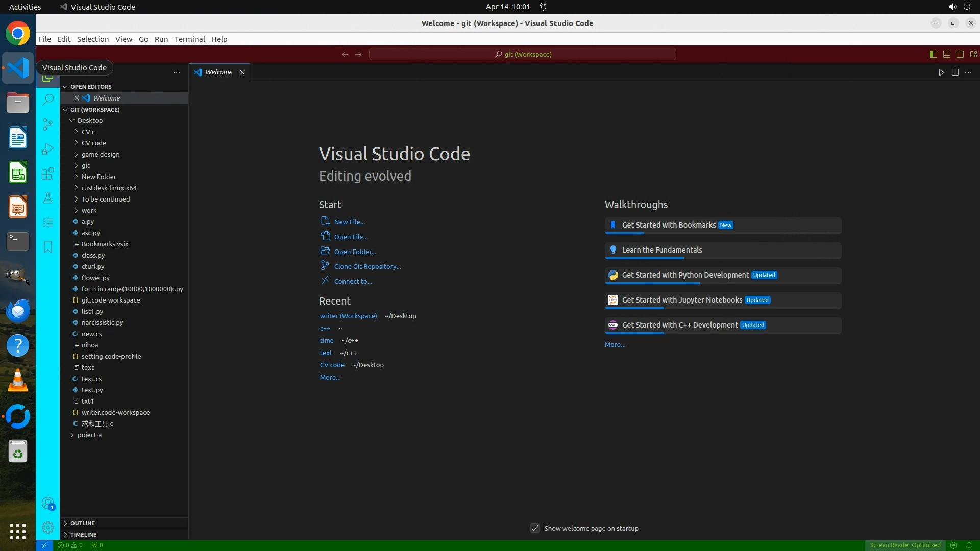Open the Extensions view icon
Screen dimensions: 980x551
click(x=48, y=173)
